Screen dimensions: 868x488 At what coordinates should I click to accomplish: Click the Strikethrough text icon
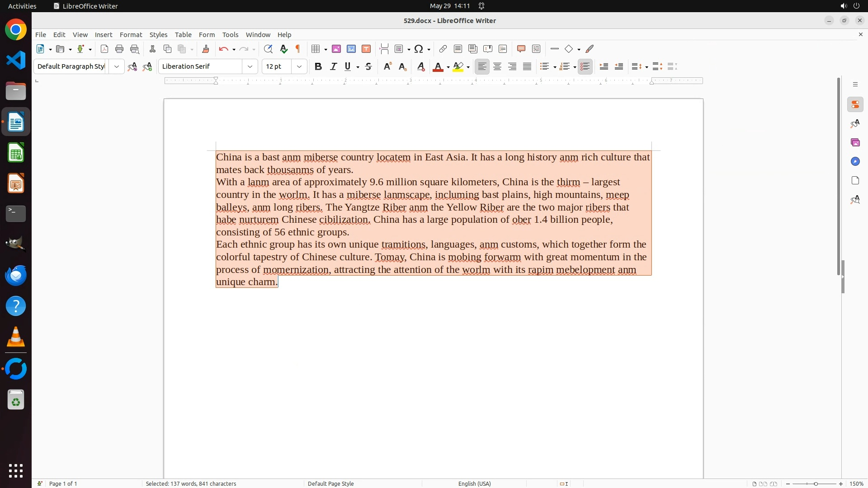pos(368,67)
